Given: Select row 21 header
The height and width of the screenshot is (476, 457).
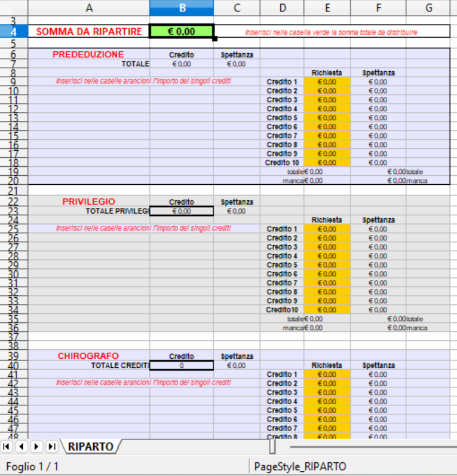Looking at the screenshot, I should coord(14,191).
